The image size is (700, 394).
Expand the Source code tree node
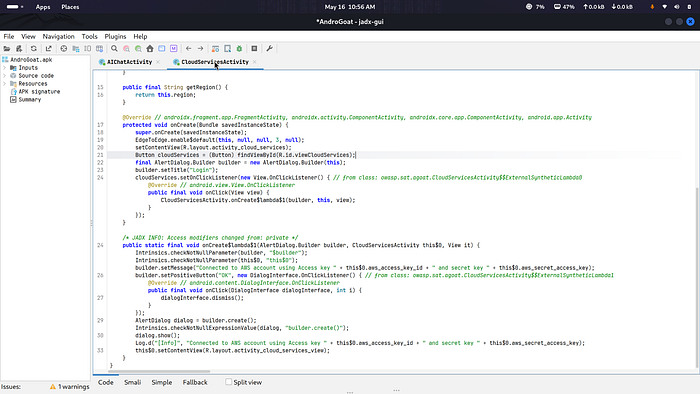pyautogui.click(x=5, y=76)
